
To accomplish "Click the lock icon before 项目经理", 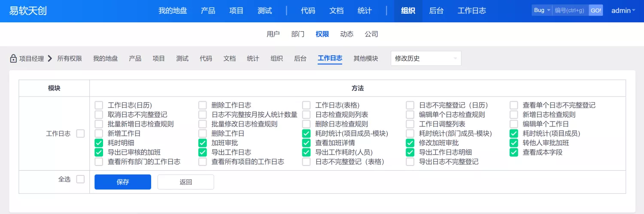I will pos(13,58).
